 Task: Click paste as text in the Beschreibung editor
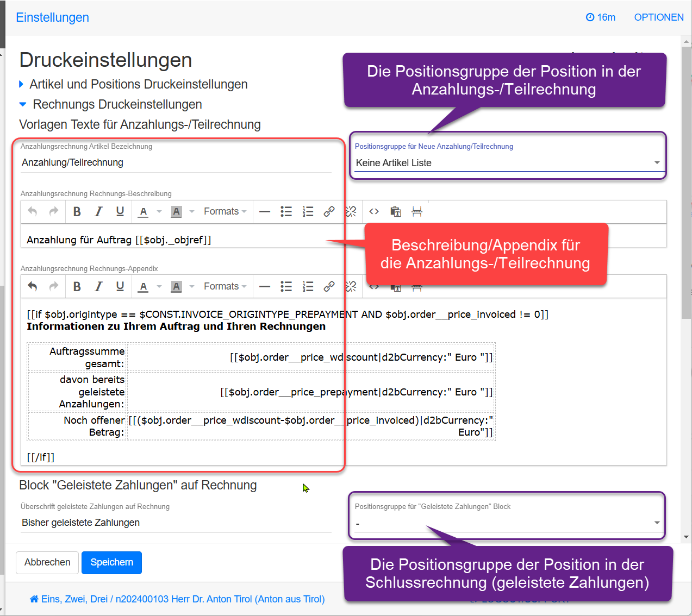[x=396, y=211]
